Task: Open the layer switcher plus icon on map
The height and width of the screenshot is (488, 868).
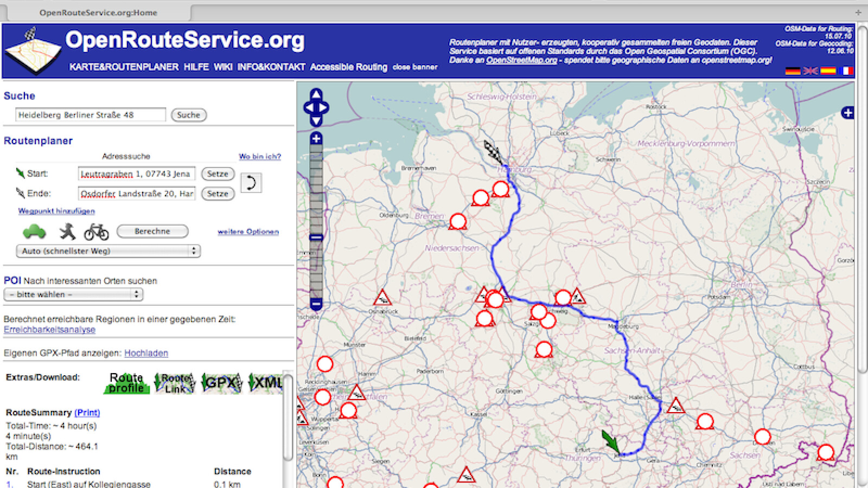Action: click(x=847, y=113)
